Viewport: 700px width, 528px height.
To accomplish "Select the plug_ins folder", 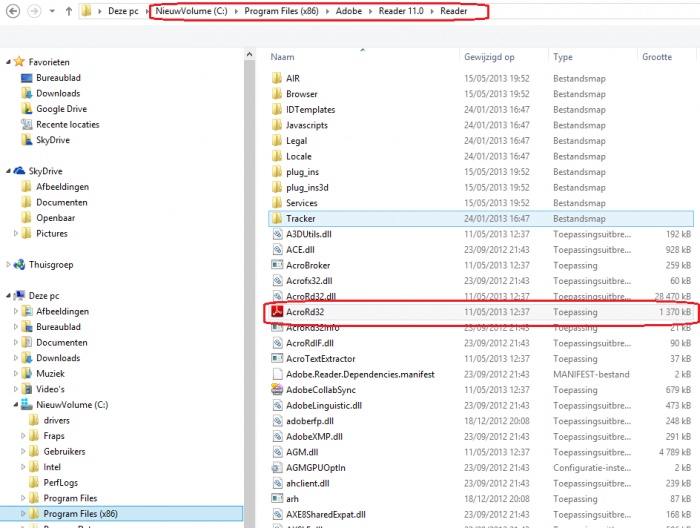I will point(302,172).
